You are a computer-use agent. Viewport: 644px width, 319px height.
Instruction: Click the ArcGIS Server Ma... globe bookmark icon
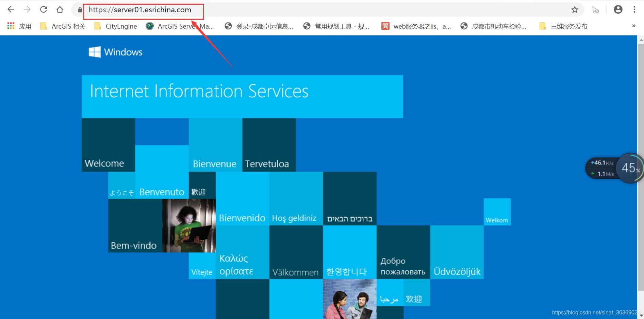[x=149, y=26]
